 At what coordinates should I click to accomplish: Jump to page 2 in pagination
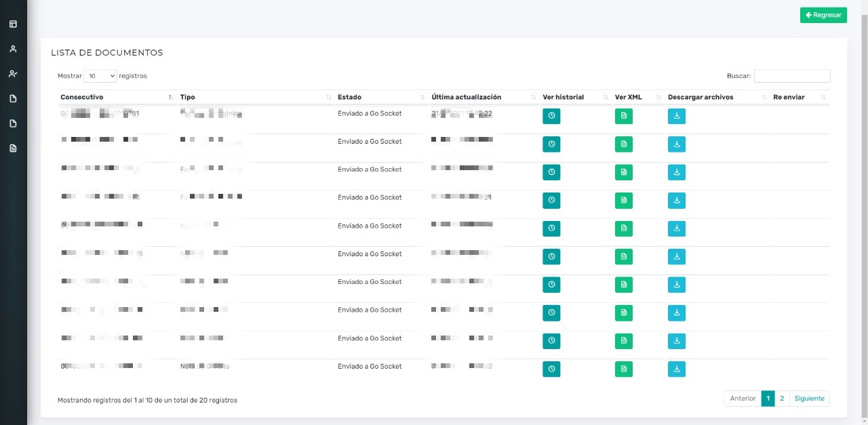[x=782, y=399]
